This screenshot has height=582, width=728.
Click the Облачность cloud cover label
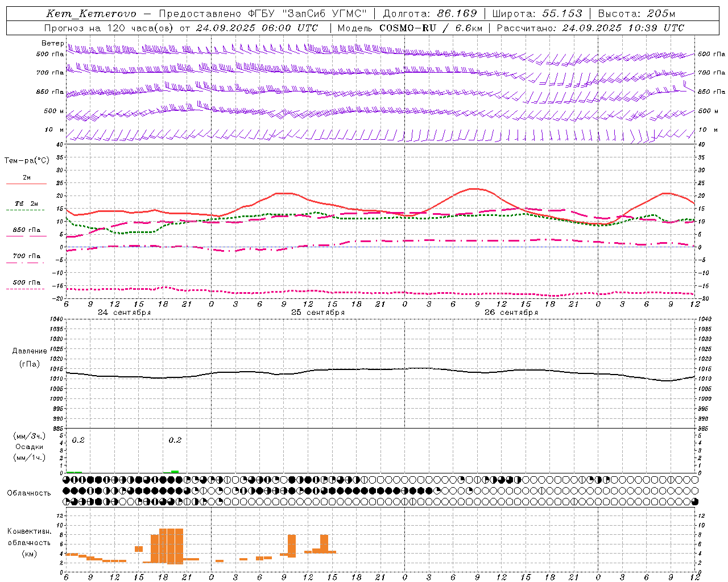pyautogui.click(x=29, y=493)
